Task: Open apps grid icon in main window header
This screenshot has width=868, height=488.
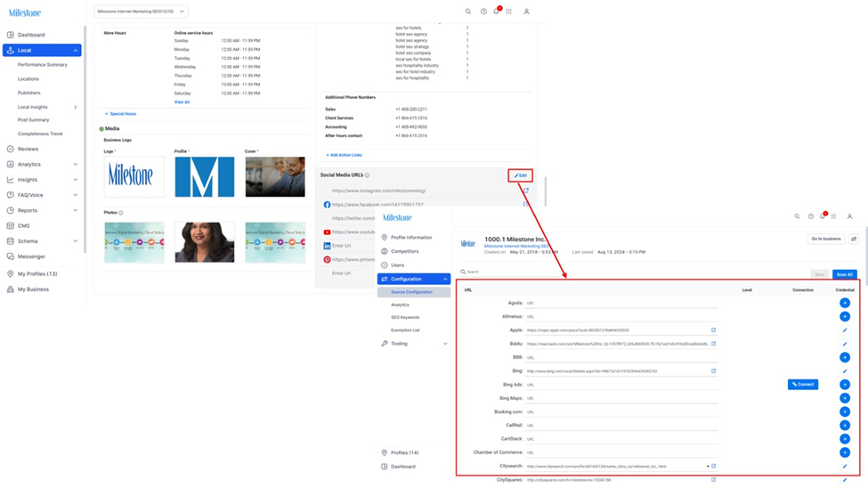Action: (x=508, y=11)
